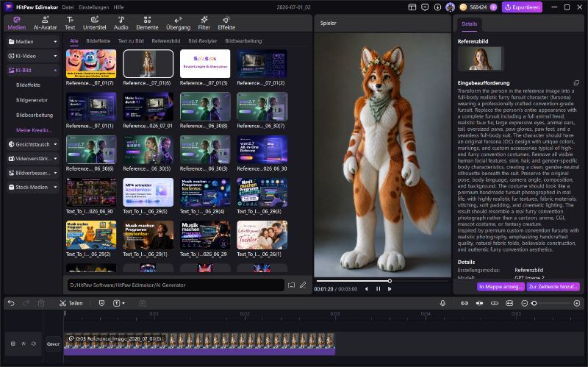Expand the Videoverstärker sidebar section
This screenshot has width=588, height=367.
point(32,158)
